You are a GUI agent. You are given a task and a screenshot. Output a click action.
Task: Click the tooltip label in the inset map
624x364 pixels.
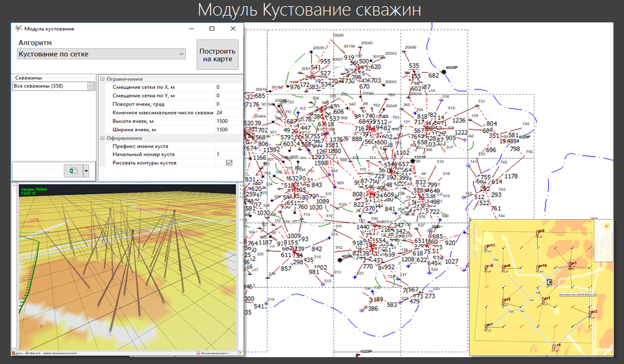[578, 294]
